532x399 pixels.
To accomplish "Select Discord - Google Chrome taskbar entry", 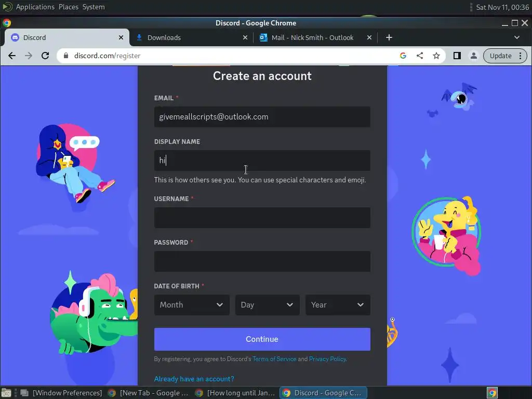I will click(323, 393).
